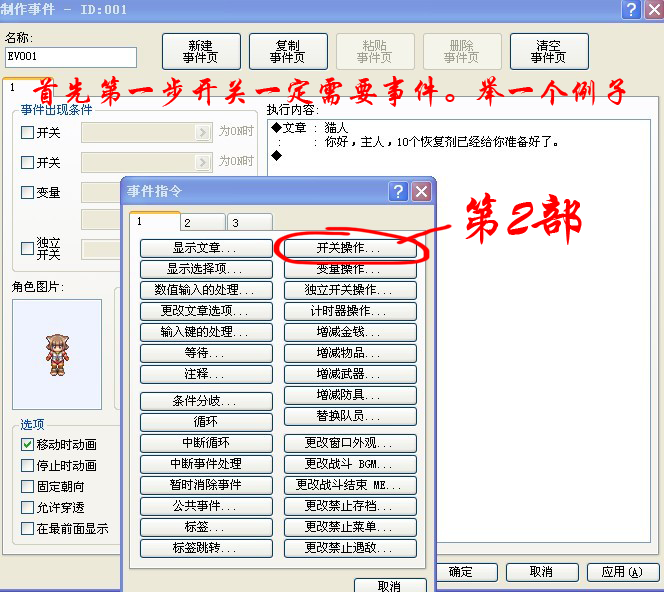The height and width of the screenshot is (592, 664).
Task: Open 更改禁止菜单 command
Action: tap(350, 527)
